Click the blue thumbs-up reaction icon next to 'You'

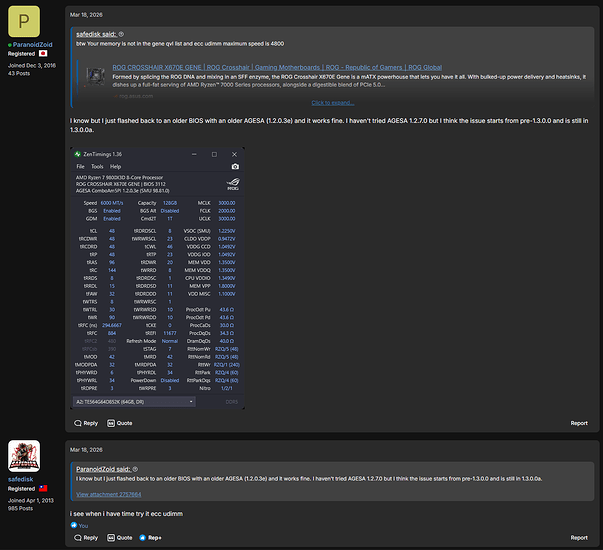pos(74,525)
